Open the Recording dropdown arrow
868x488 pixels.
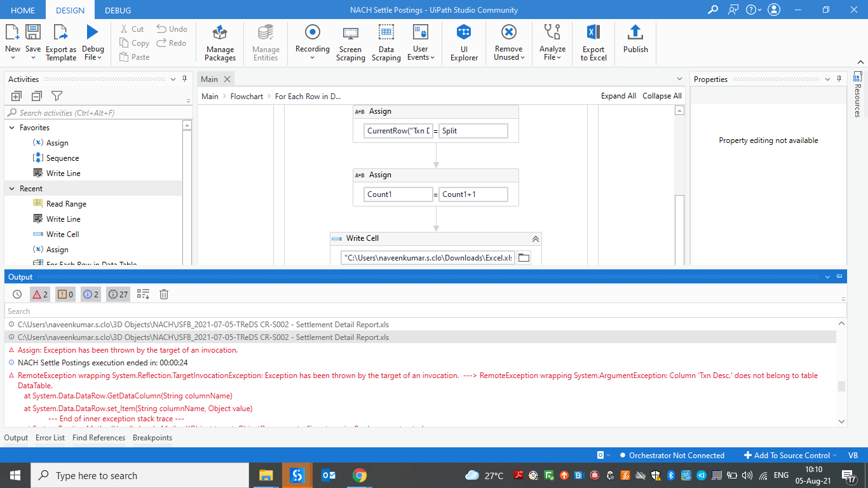pos(313,58)
